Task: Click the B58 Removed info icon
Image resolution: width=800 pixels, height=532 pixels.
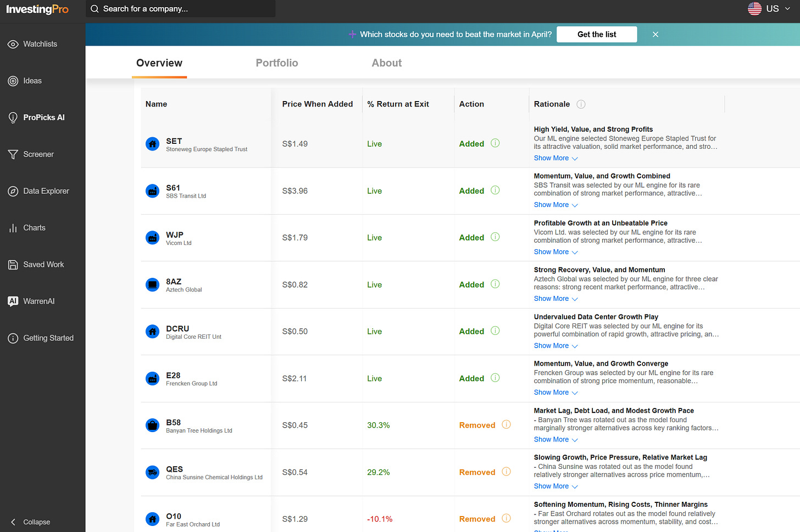Action: click(507, 425)
